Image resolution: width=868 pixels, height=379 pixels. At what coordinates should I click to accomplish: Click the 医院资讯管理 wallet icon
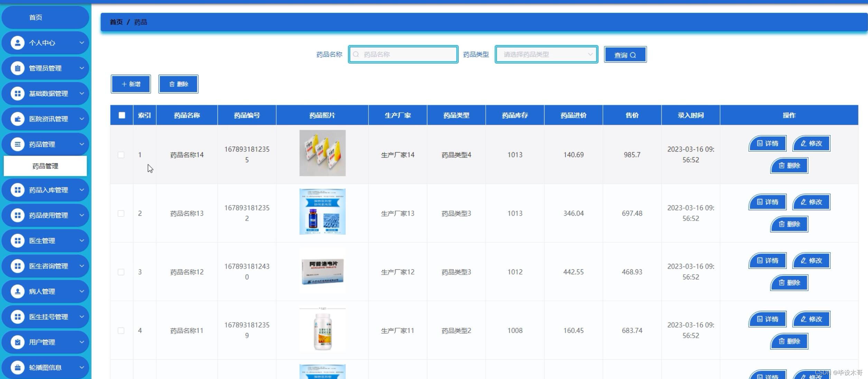pyautogui.click(x=17, y=119)
